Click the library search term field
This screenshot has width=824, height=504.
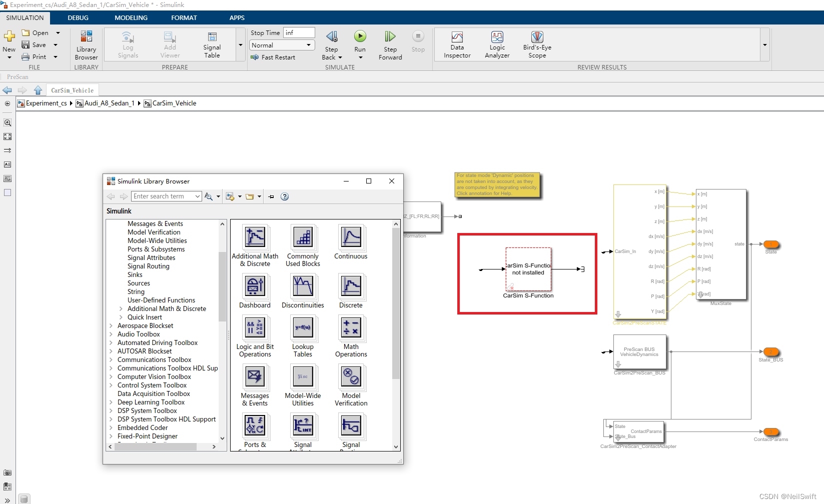[163, 196]
